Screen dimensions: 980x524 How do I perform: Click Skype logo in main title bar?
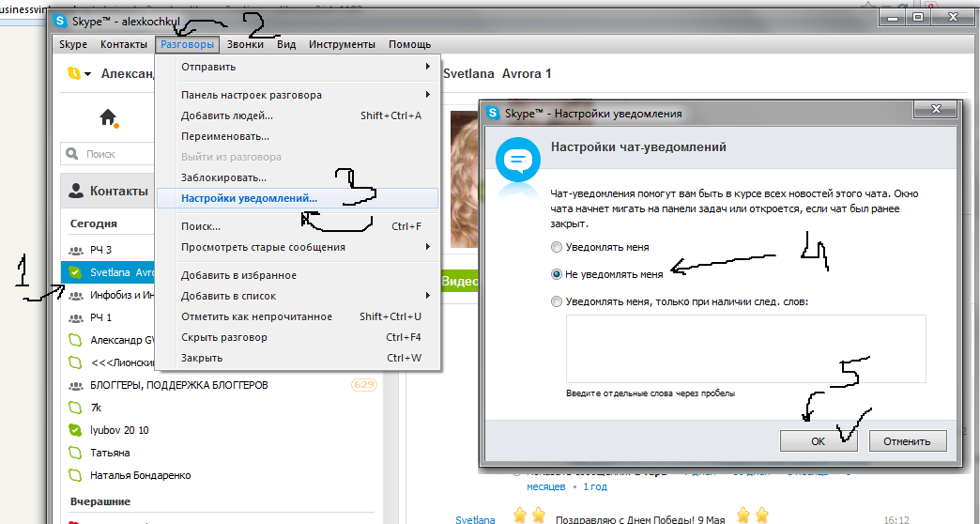coord(61,22)
